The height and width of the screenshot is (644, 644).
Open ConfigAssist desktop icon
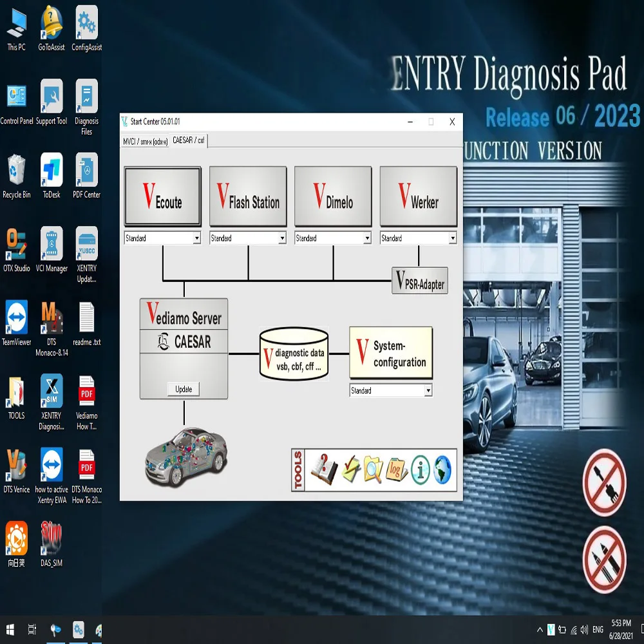(87, 29)
